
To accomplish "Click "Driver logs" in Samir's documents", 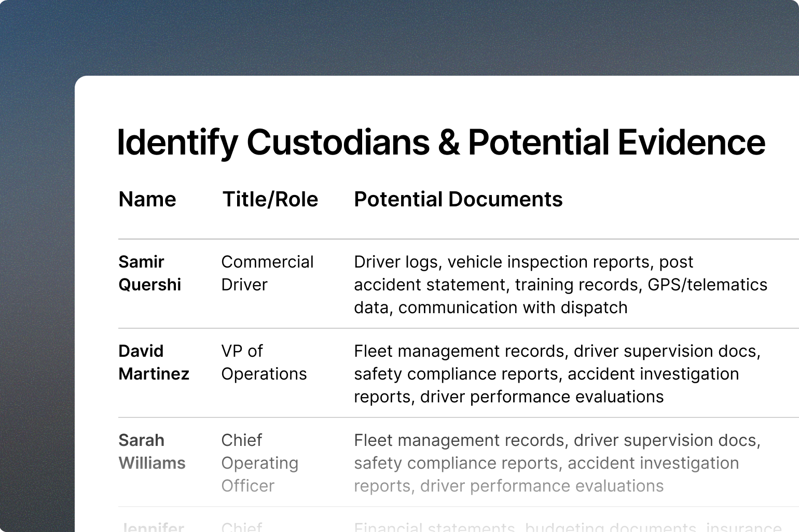I will (395, 262).
